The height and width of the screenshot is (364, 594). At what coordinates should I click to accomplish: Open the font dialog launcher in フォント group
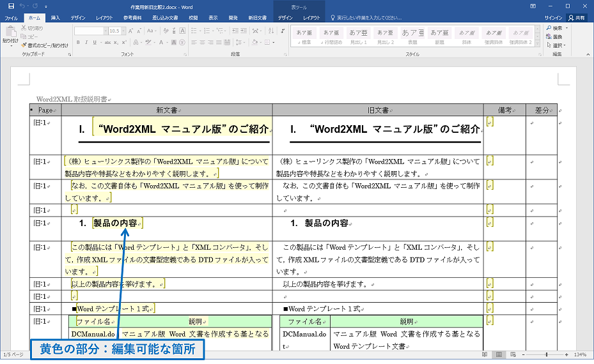click(x=185, y=54)
